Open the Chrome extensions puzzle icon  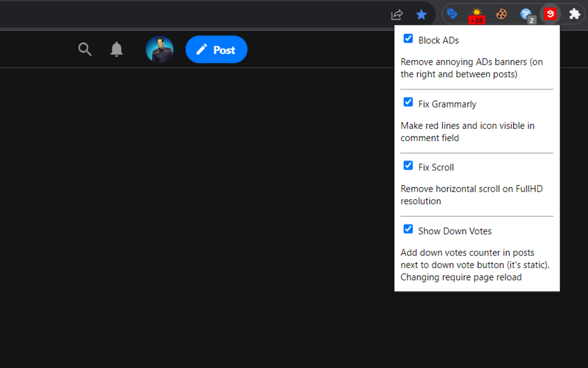pyautogui.click(x=574, y=14)
